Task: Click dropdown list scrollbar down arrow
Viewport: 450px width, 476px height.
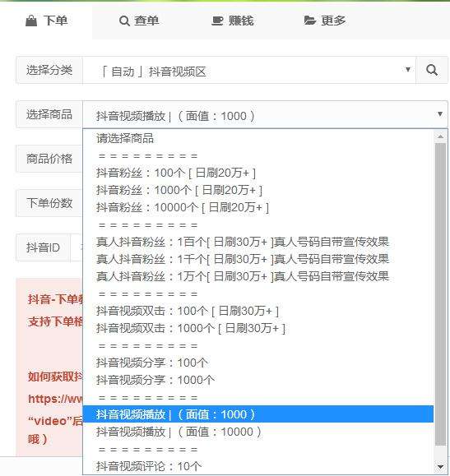Action: (x=440, y=467)
